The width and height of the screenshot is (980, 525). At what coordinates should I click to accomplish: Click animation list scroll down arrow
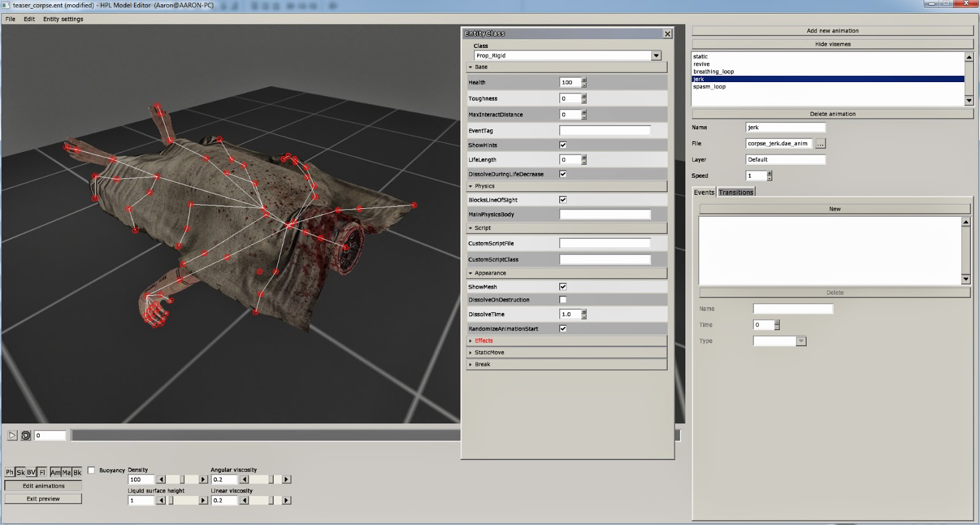click(x=969, y=100)
